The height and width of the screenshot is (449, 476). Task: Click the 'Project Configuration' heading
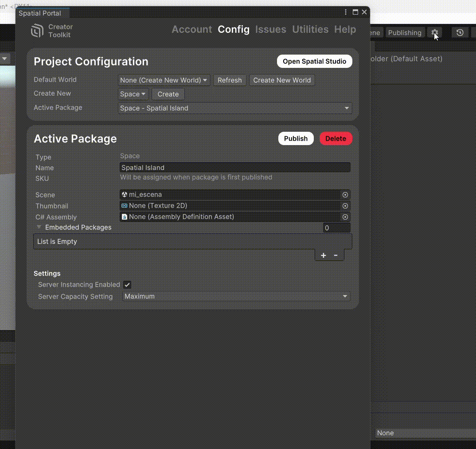tap(91, 61)
